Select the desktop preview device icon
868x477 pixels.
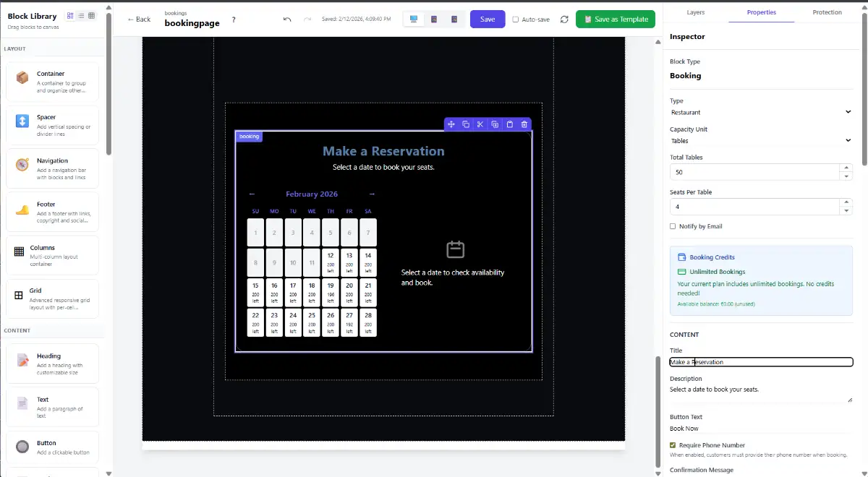click(x=413, y=20)
